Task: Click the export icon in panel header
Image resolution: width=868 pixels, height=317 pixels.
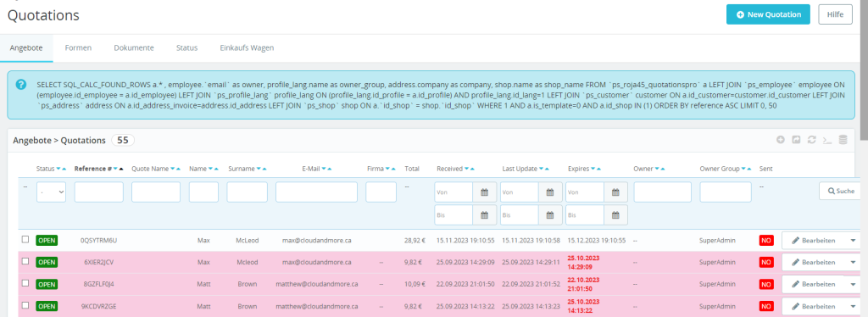Action: (x=796, y=140)
